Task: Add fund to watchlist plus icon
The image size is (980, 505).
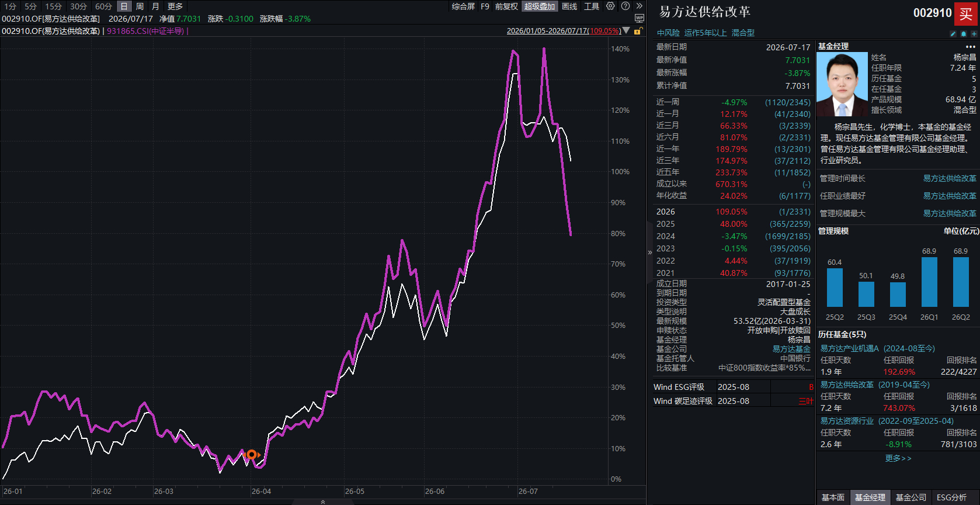Action: point(974,34)
